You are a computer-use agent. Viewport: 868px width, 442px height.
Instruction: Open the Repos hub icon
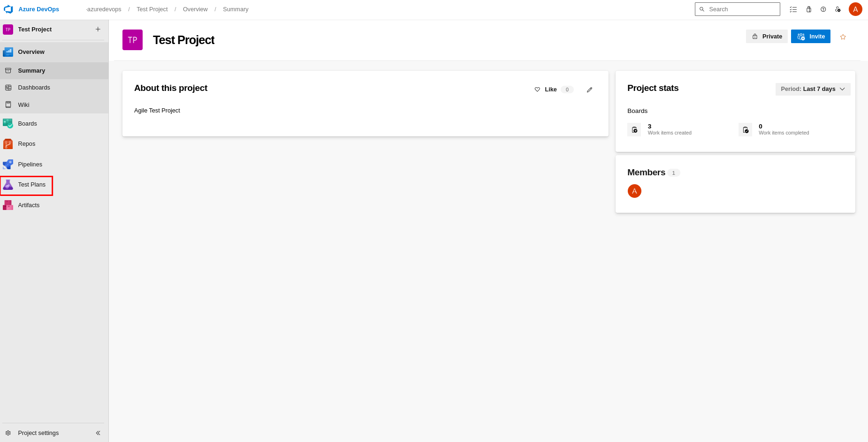tap(8, 144)
